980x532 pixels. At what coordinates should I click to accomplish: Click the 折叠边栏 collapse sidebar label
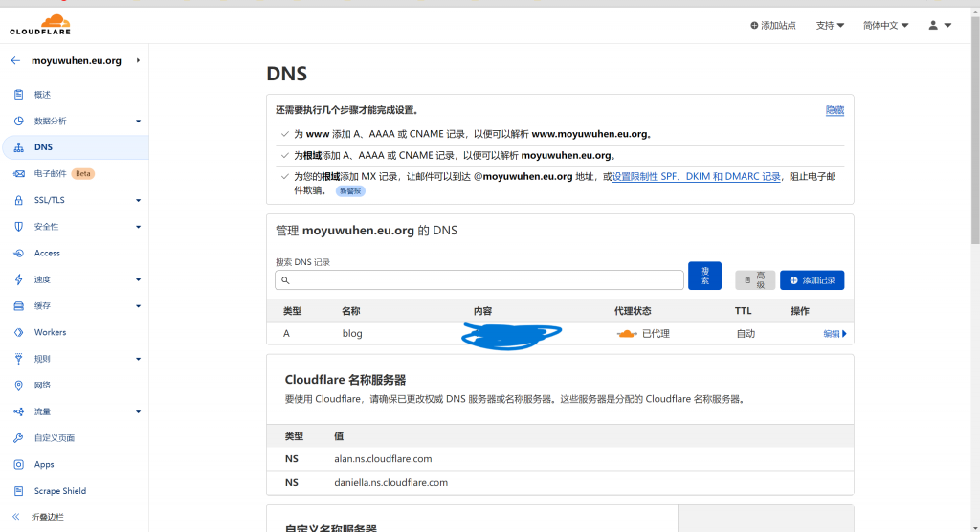pyautogui.click(x=48, y=517)
